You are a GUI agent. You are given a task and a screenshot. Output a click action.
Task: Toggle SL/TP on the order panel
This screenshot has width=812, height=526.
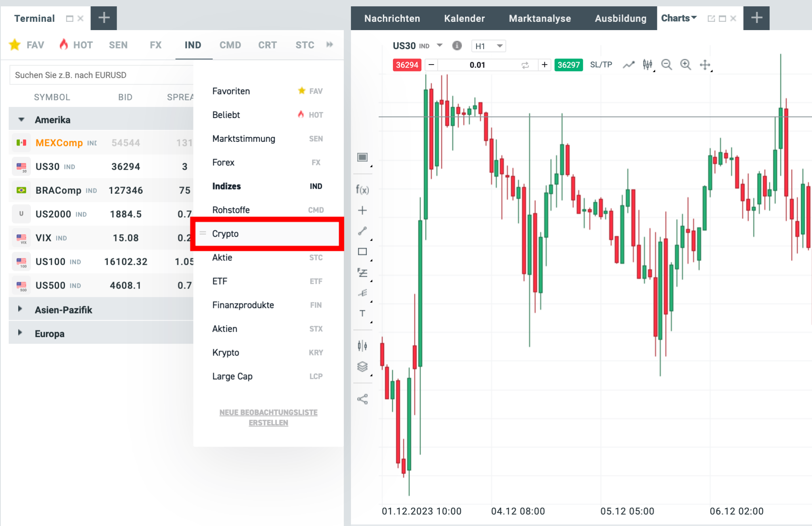coord(601,65)
